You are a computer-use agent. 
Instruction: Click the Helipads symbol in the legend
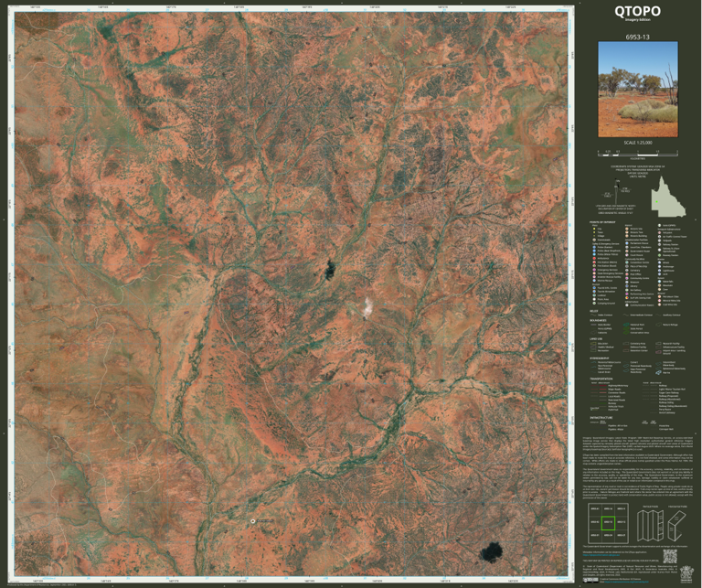coord(659,241)
